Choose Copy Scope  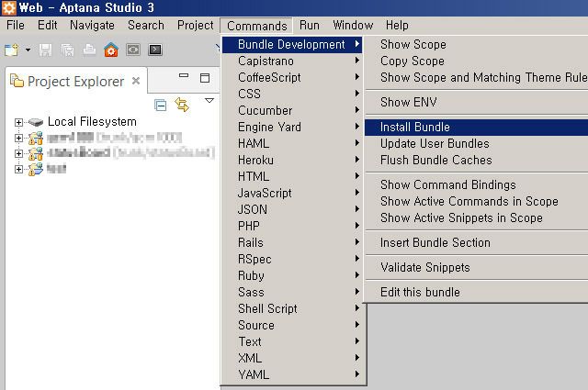[x=477, y=61]
